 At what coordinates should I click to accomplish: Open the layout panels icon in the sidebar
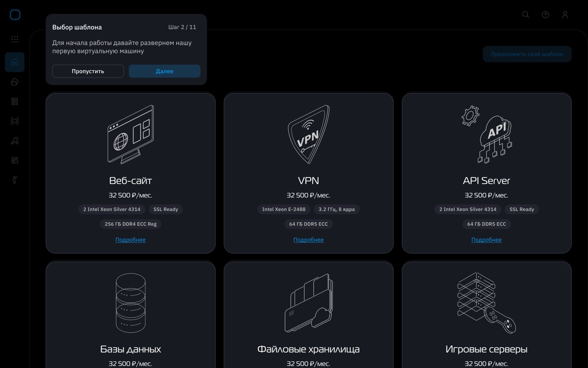pos(15,160)
